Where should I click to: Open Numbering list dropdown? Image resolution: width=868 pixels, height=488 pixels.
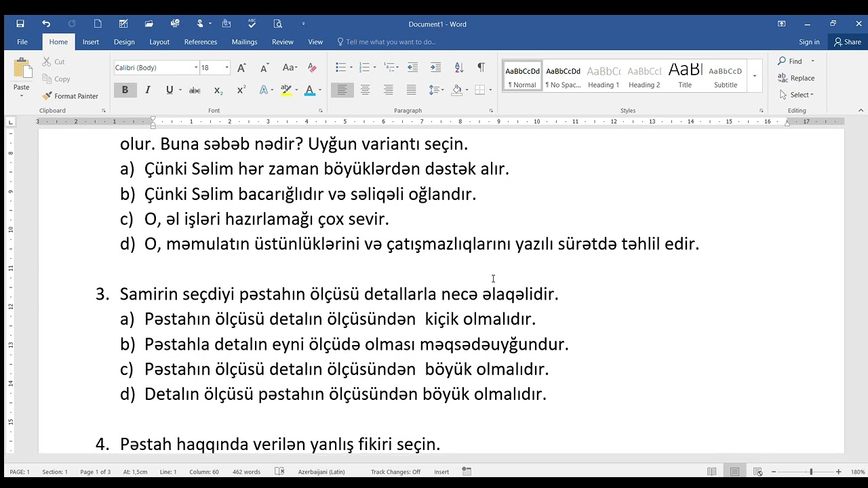click(373, 68)
